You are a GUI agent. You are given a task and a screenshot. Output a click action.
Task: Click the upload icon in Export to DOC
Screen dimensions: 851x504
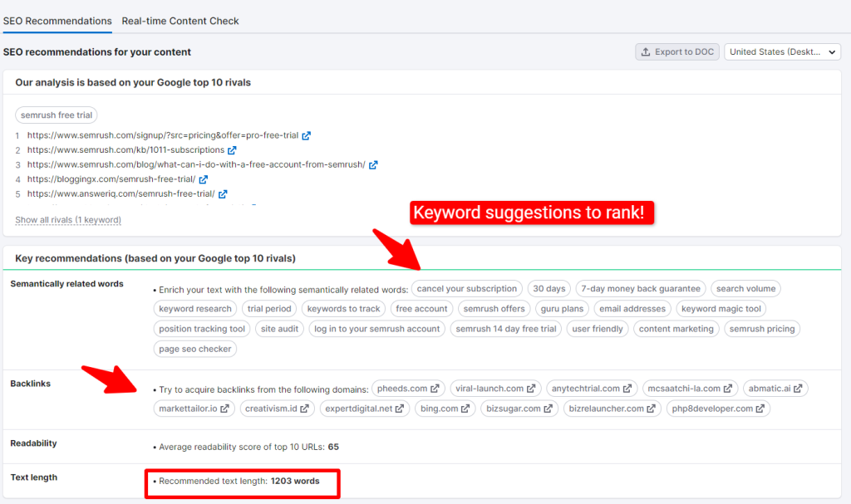click(645, 52)
